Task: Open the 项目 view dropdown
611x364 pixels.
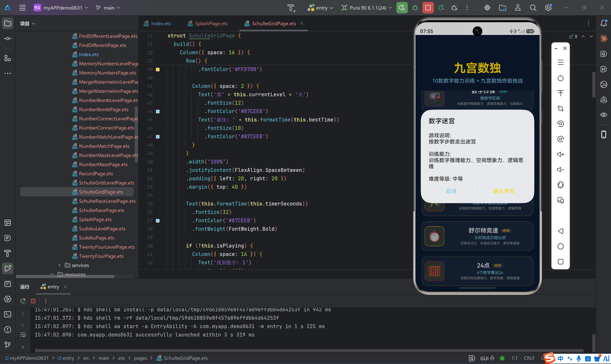Action: pos(27,23)
